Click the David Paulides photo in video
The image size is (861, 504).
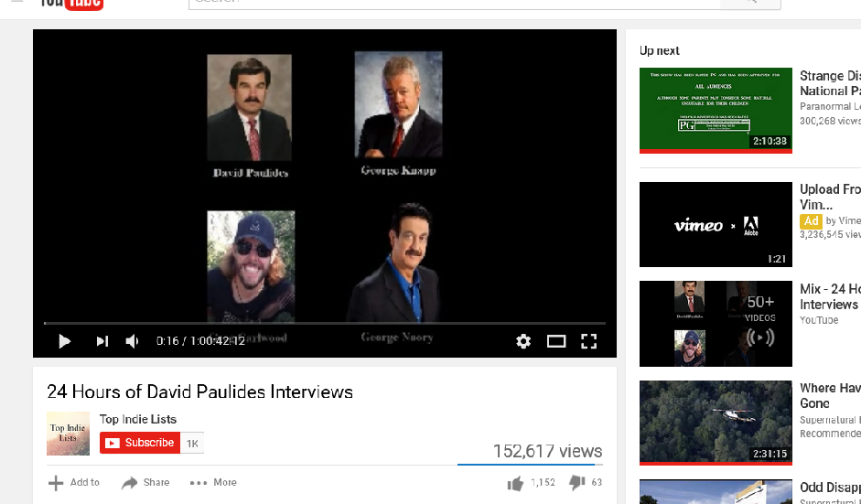click(x=249, y=107)
